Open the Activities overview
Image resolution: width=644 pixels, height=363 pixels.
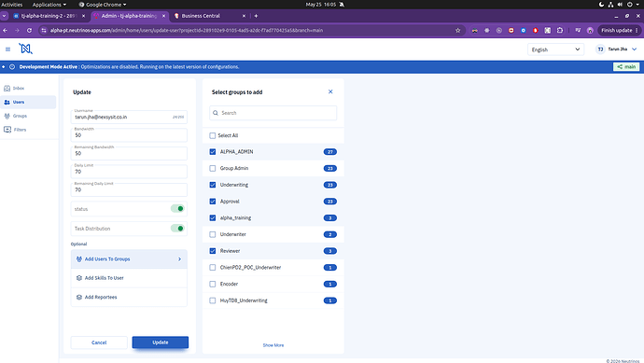(x=12, y=5)
